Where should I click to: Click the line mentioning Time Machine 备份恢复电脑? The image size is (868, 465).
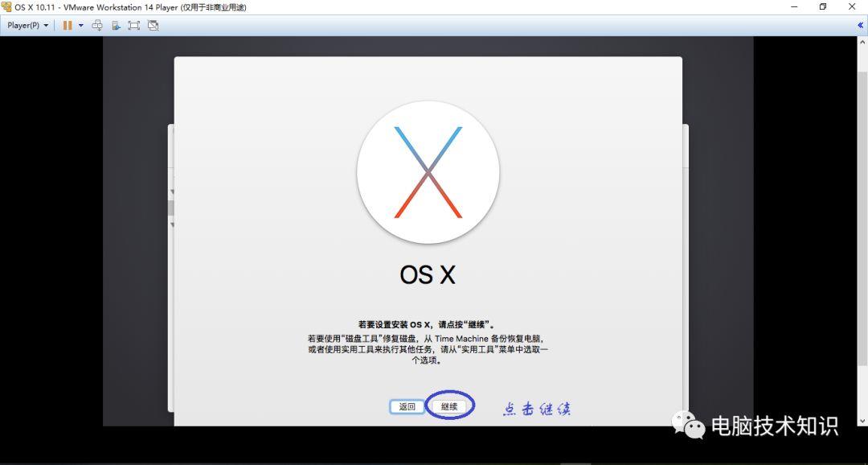click(428, 338)
